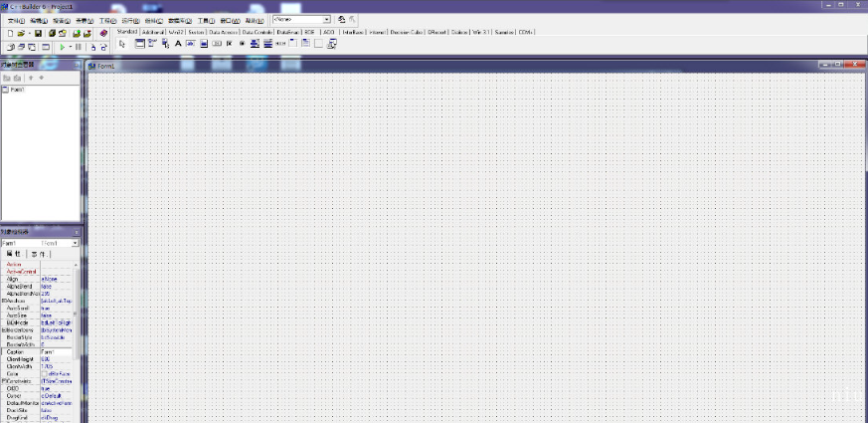Switch to the 事件 (Events) inspector tab
Screen dimensions: 868x423
pyautogui.click(x=39, y=254)
